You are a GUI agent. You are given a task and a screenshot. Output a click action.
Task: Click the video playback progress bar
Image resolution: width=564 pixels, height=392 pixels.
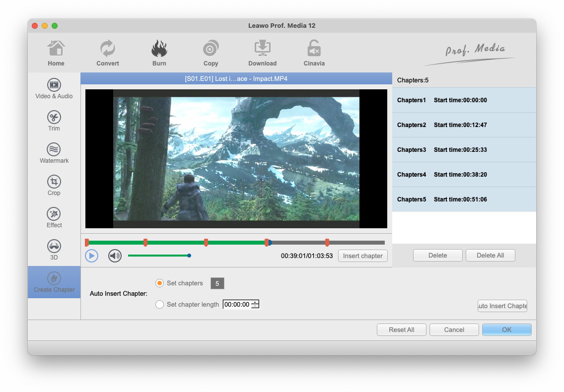coord(236,243)
